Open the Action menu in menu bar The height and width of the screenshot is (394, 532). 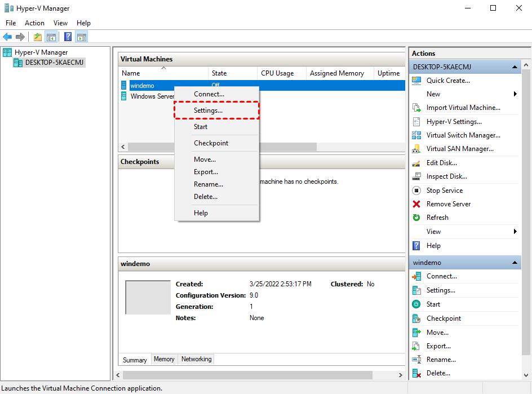point(34,23)
